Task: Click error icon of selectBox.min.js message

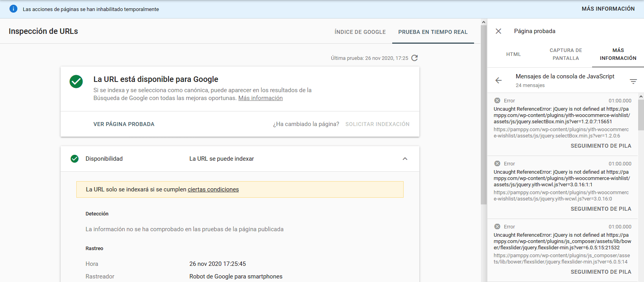Action: tap(497, 100)
